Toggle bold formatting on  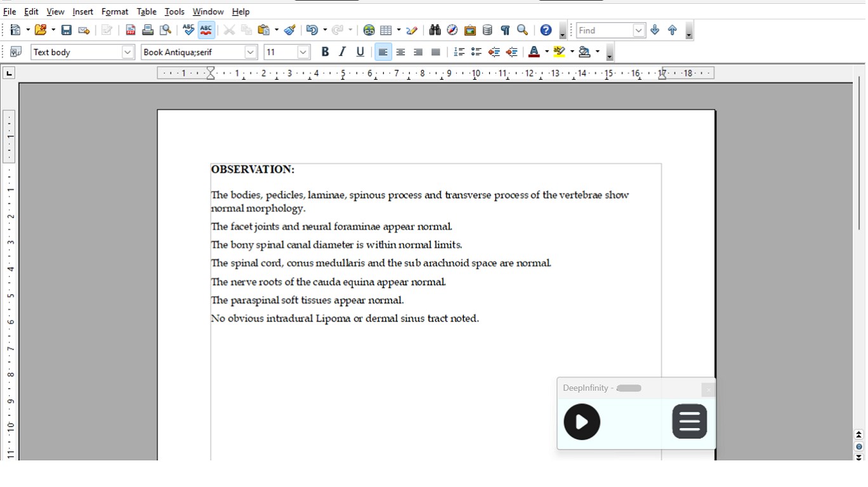[x=324, y=51]
